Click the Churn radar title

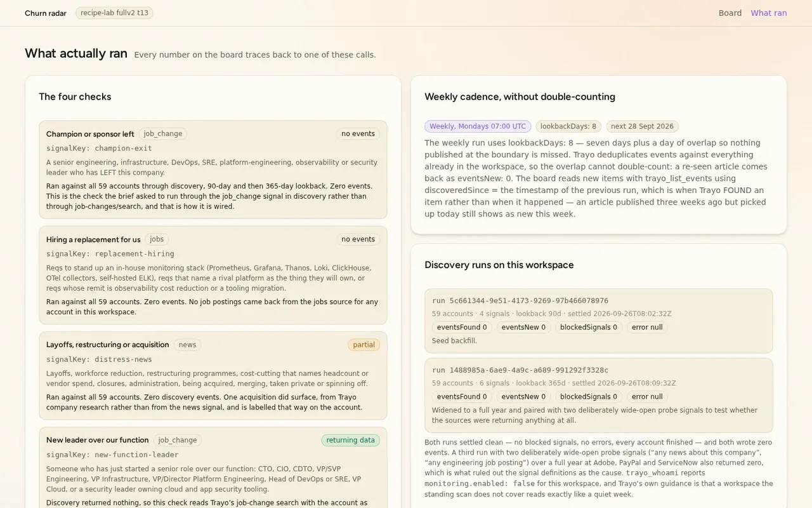(46, 13)
